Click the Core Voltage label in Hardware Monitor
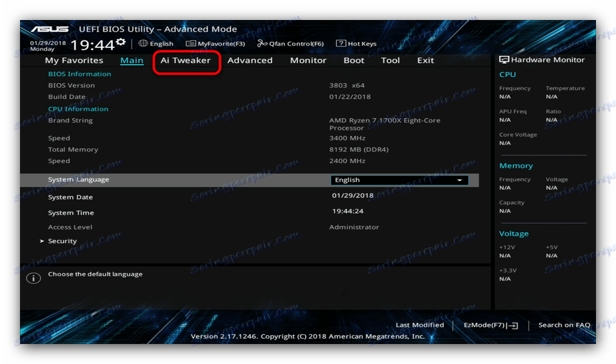The width and height of the screenshot is (616, 364). tap(518, 135)
